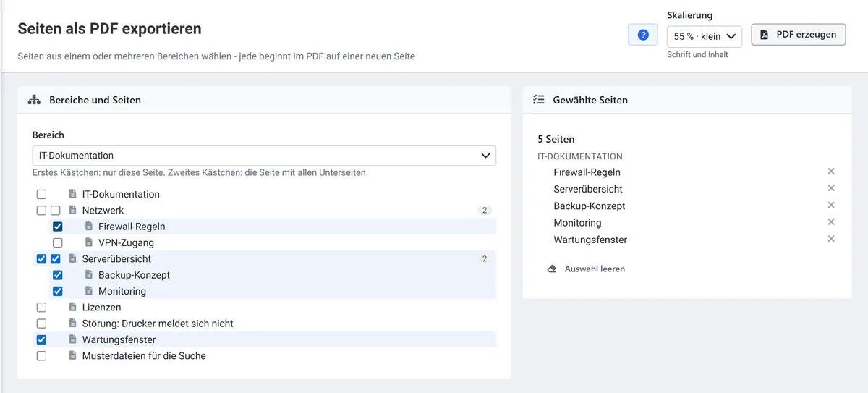This screenshot has width=868, height=393.
Task: Click the subpage count badge 2 on Serverübersicht row
Action: [x=485, y=259]
